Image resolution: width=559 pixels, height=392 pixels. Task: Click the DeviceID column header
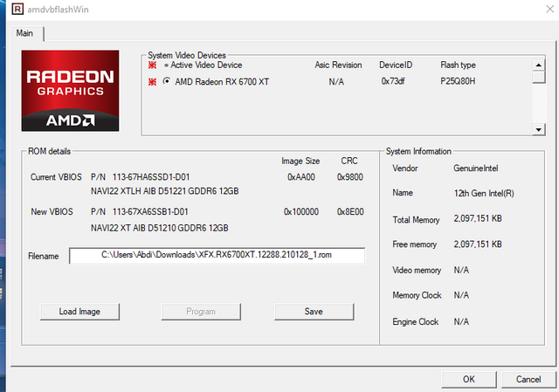point(396,65)
